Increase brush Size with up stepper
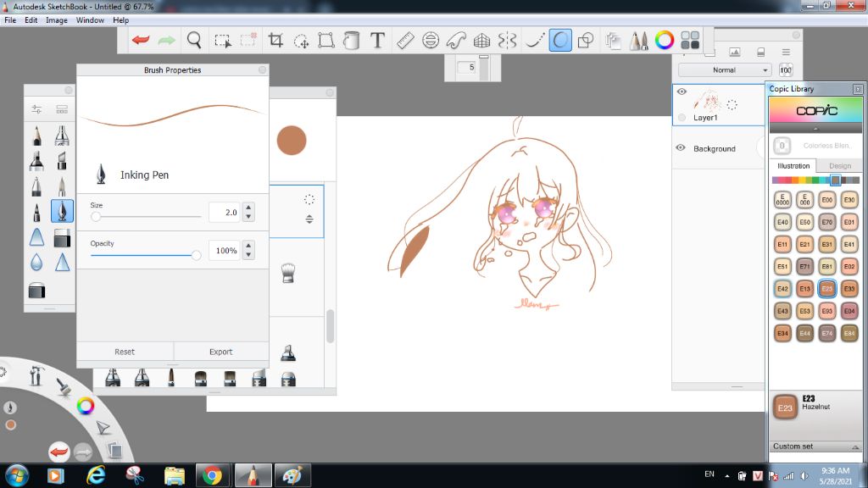868x488 pixels. [x=248, y=208]
